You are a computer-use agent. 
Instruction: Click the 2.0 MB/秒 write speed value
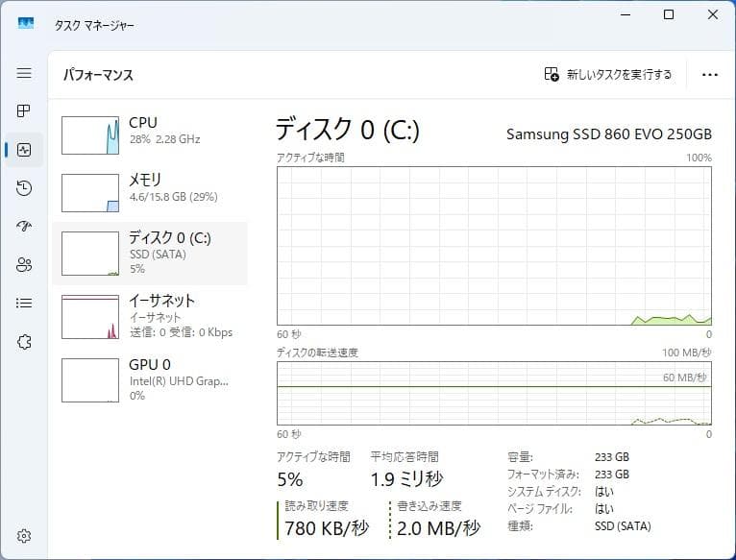[438, 528]
